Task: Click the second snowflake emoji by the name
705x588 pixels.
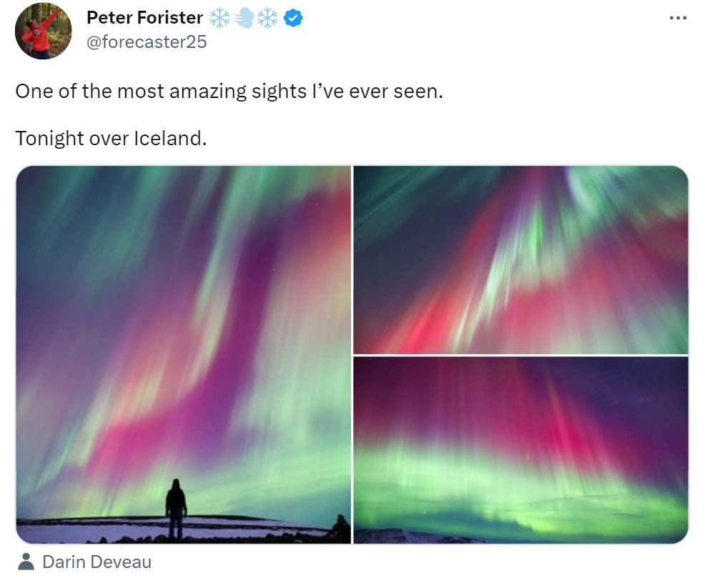Action: click(x=267, y=18)
